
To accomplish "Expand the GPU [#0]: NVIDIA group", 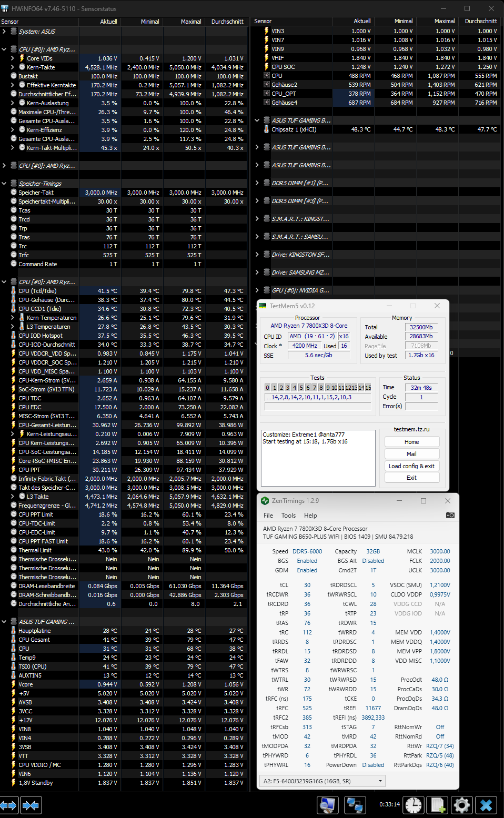I will pos(257,290).
